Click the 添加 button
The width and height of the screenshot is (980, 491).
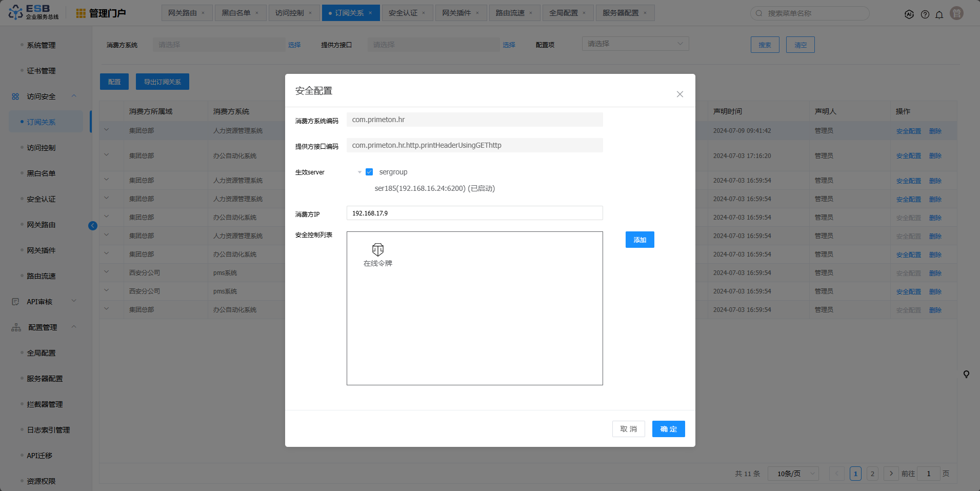coord(639,240)
